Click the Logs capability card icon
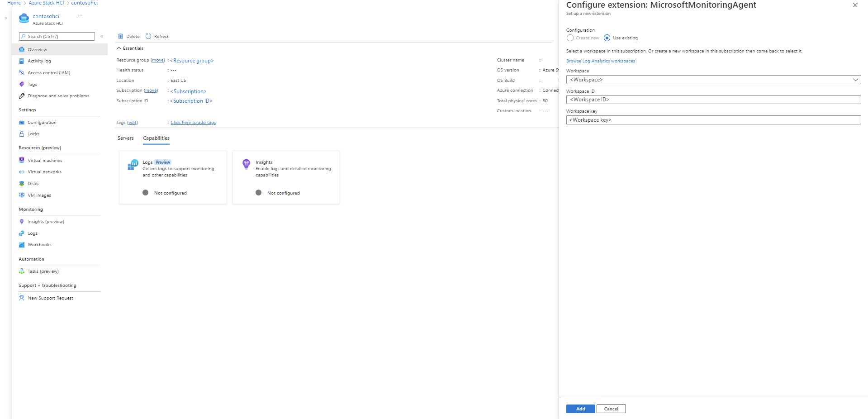Image resolution: width=868 pixels, height=419 pixels. tap(133, 164)
